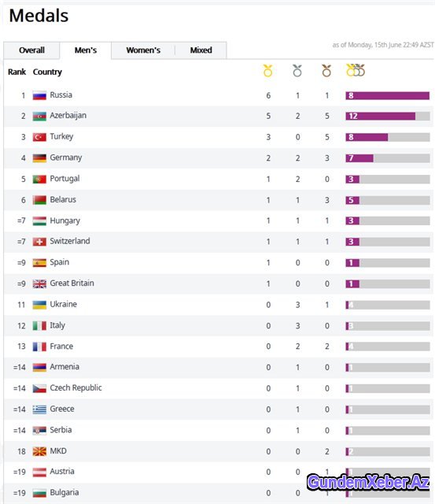Click the Switzerland flag icon

click(x=39, y=242)
